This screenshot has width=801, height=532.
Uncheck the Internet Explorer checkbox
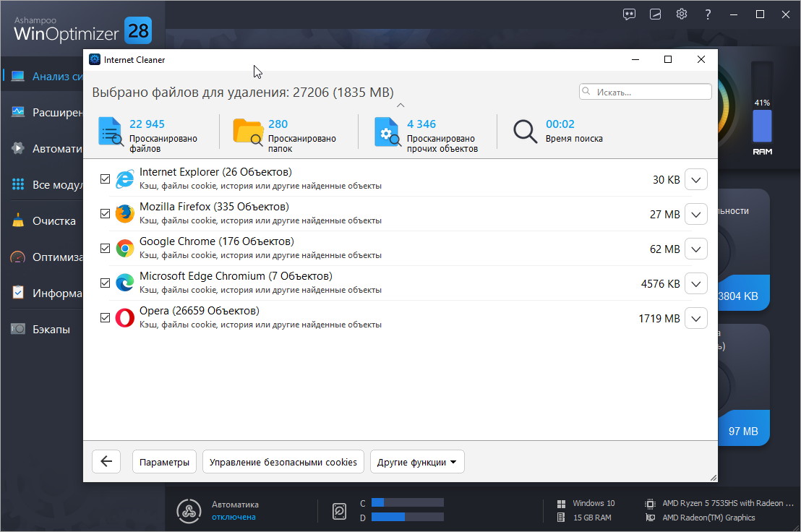[x=106, y=179]
